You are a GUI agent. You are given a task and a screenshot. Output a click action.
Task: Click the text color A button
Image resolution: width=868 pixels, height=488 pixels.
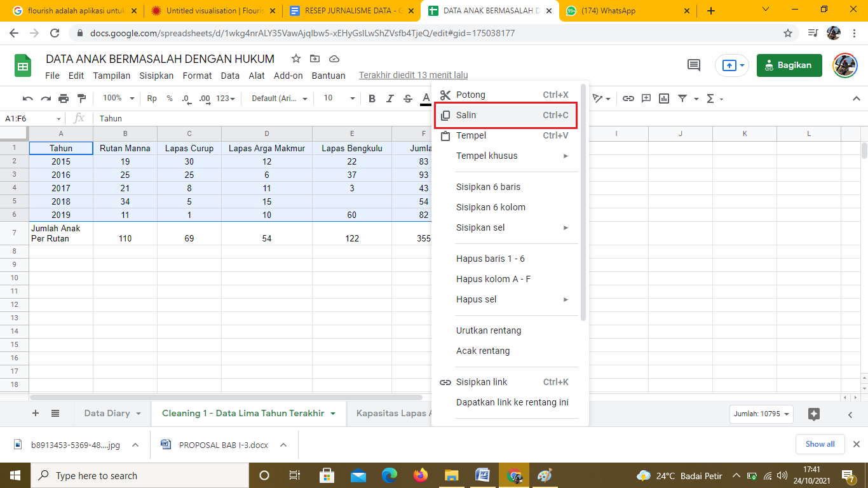(426, 98)
